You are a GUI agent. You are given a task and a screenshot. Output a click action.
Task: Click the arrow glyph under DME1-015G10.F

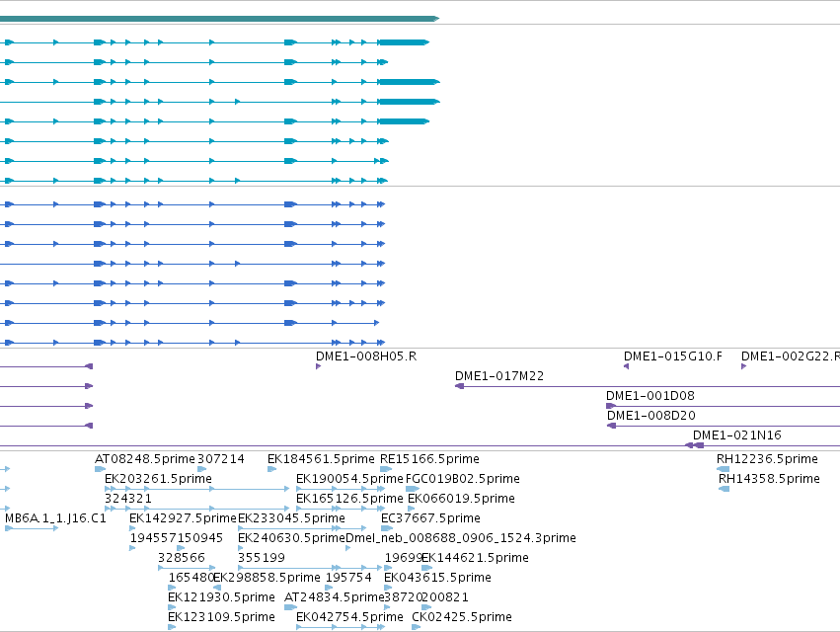pyautogui.click(x=626, y=366)
